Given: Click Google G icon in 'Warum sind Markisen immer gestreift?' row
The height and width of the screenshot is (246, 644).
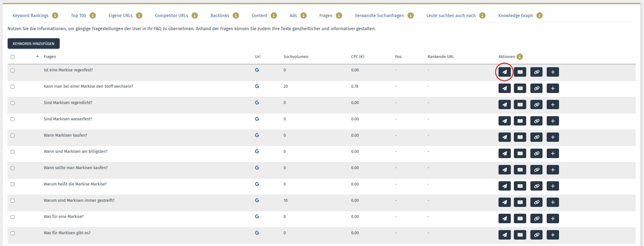Looking at the screenshot, I should click(x=257, y=200).
